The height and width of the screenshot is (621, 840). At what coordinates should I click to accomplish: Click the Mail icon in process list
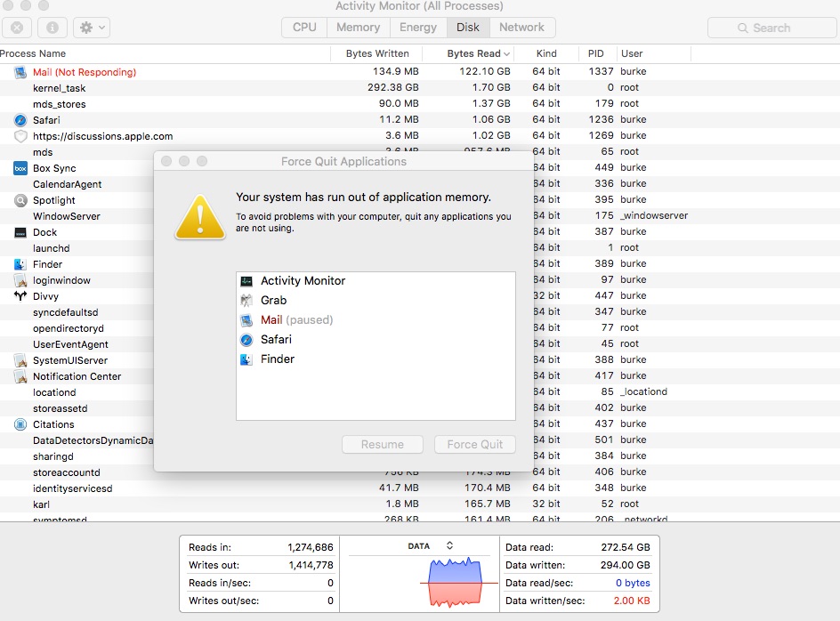pos(20,72)
